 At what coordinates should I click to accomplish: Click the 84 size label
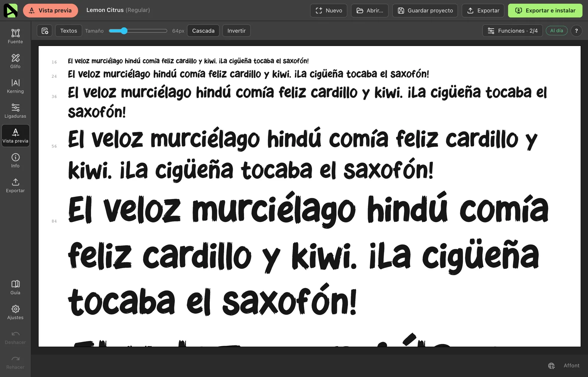coord(54,221)
